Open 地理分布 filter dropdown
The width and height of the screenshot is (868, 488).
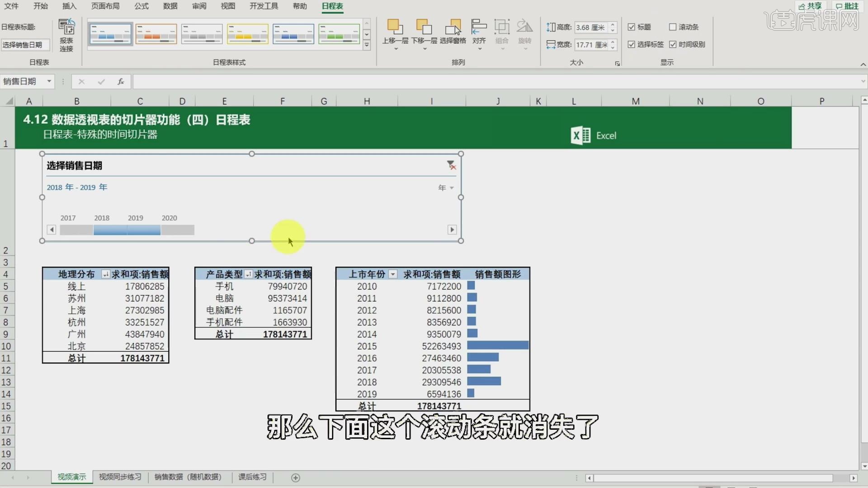pos(106,274)
